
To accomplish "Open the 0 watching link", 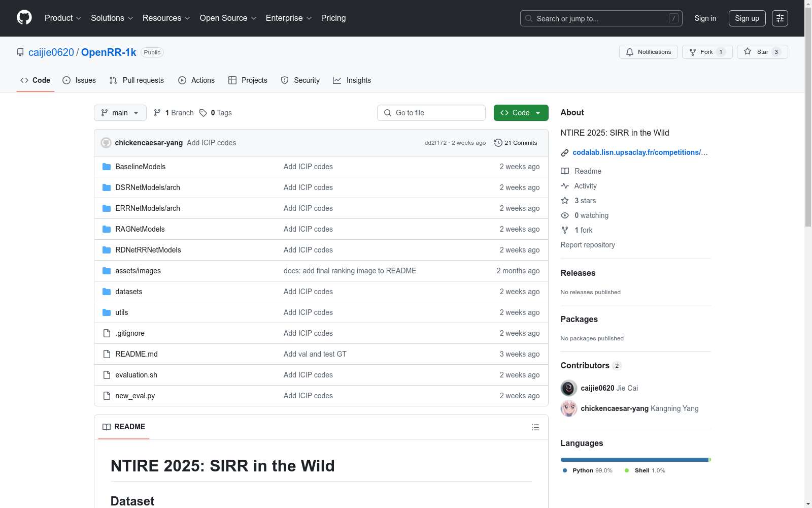I will 591,215.
